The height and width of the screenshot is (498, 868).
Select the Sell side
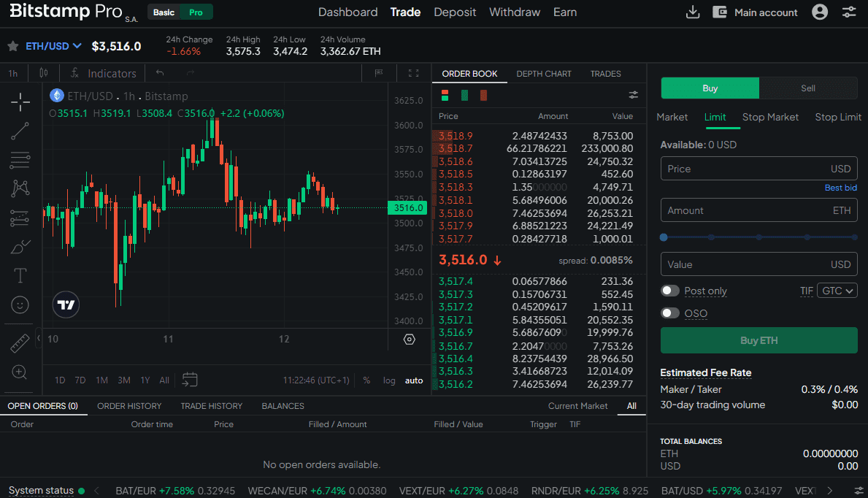click(x=808, y=88)
